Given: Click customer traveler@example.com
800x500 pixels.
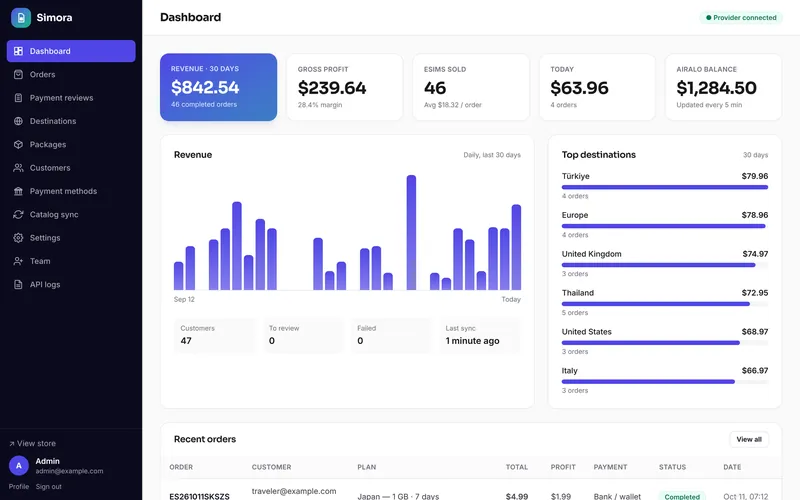Looking at the screenshot, I should (294, 491).
